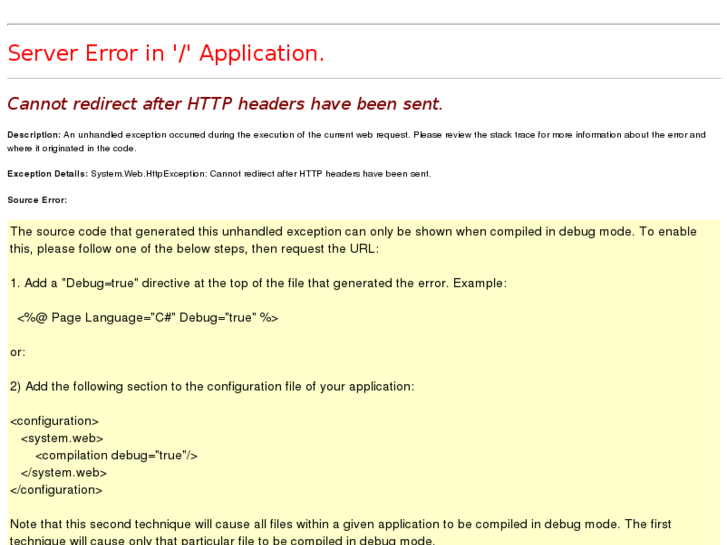Click the "Server Error in '/' Application." heading

coord(166,53)
